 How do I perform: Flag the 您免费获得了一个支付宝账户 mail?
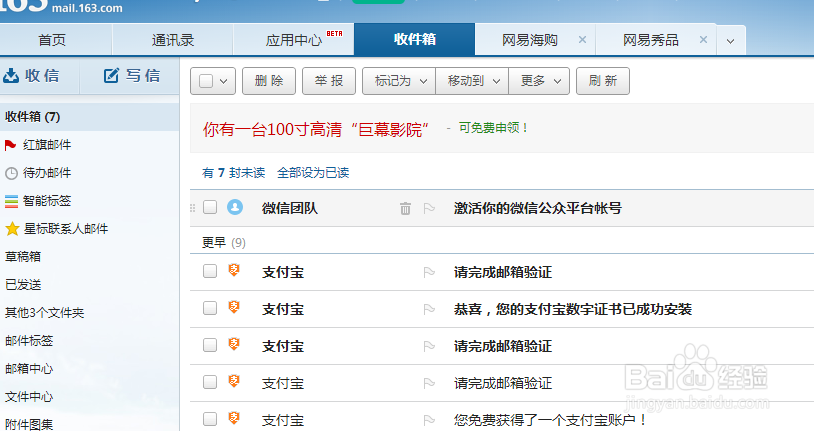pyautogui.click(x=429, y=420)
